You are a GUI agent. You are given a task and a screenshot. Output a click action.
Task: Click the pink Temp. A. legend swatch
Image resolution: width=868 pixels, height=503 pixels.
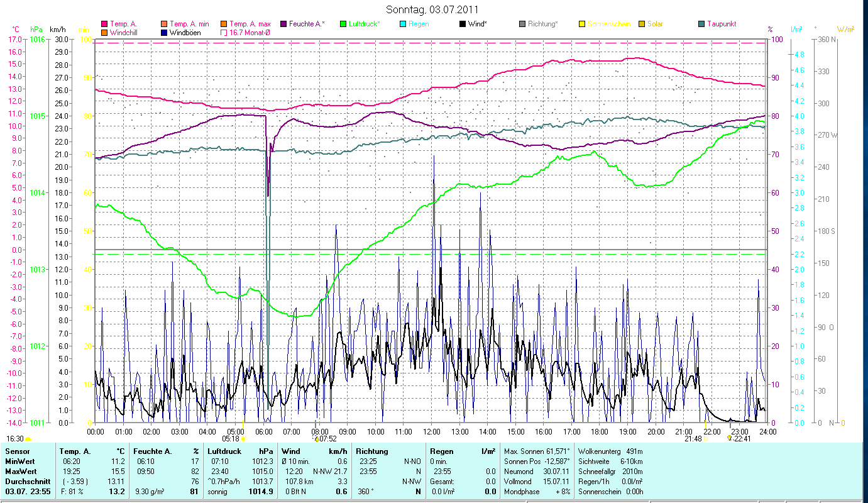tap(104, 24)
